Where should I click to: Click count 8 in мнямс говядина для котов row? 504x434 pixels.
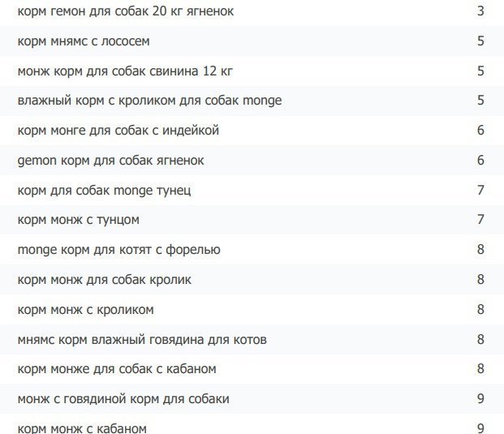pyautogui.click(x=480, y=340)
